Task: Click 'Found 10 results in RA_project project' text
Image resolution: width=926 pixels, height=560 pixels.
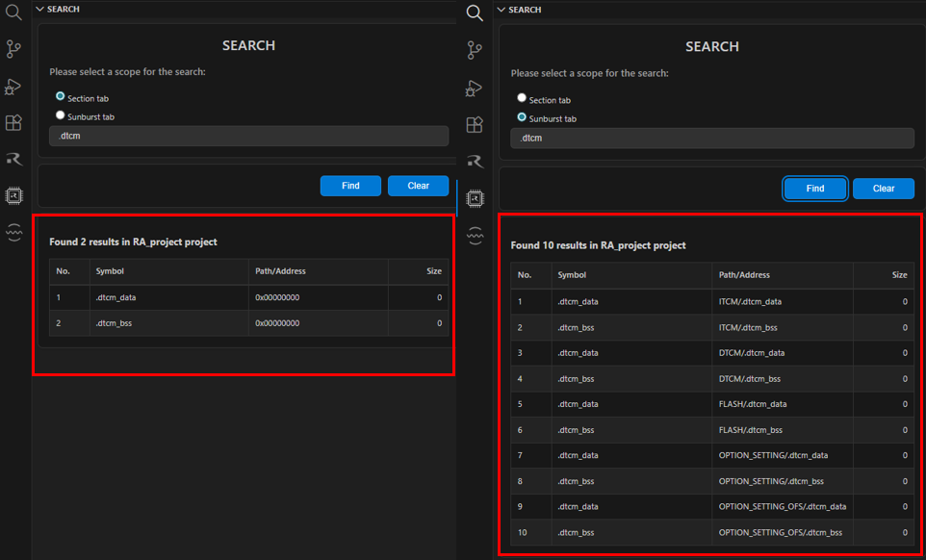Action: (598, 245)
